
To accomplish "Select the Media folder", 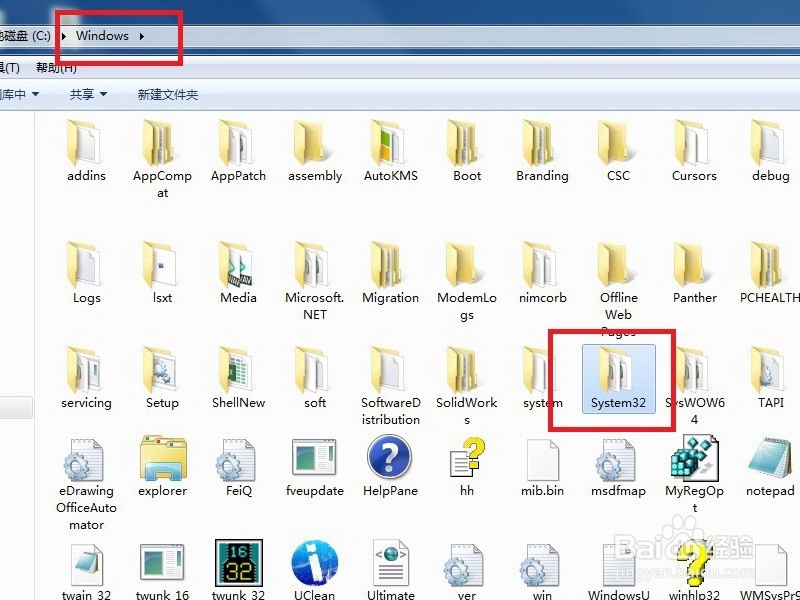I will point(238,272).
